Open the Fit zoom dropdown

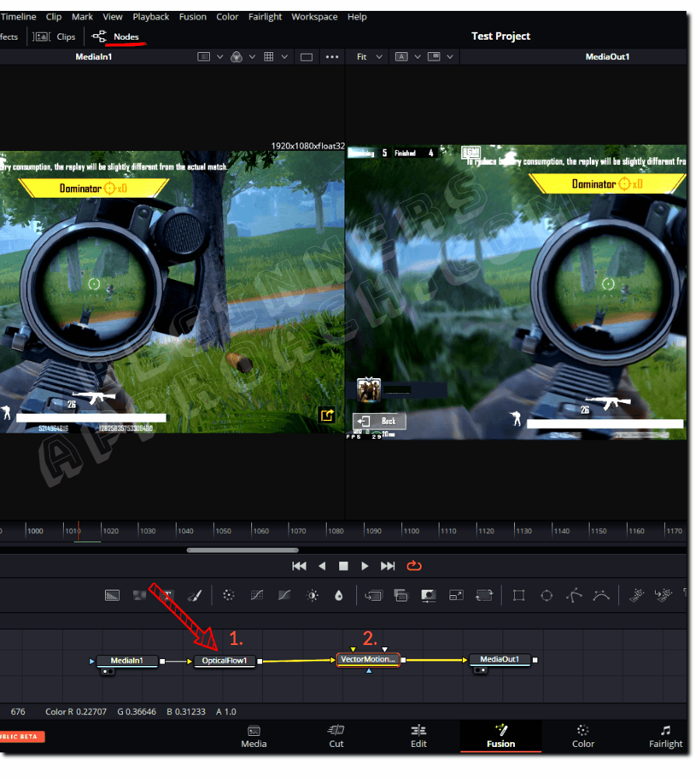367,56
